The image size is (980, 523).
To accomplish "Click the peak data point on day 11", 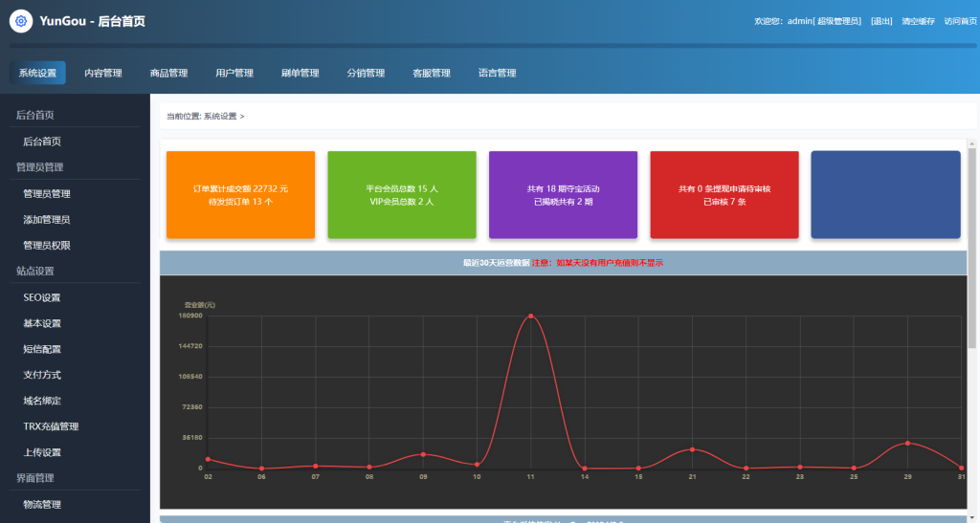I will tap(530, 316).
